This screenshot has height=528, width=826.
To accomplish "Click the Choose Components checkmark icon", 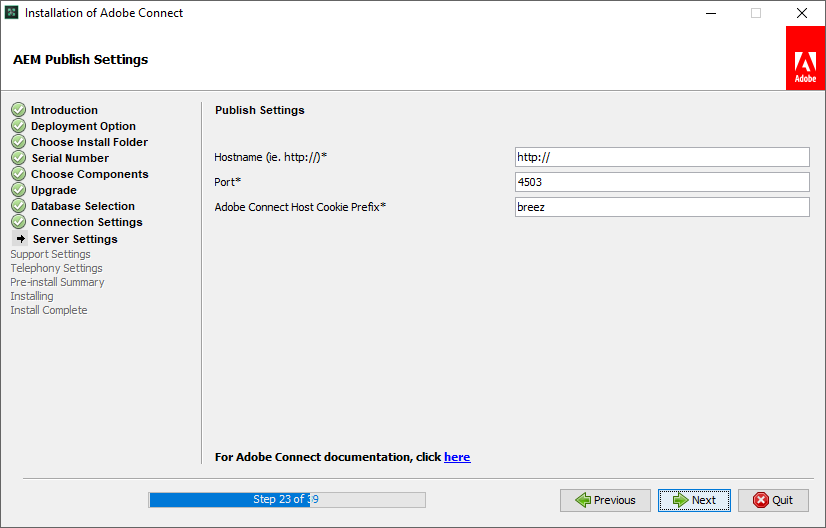I will 18,173.
